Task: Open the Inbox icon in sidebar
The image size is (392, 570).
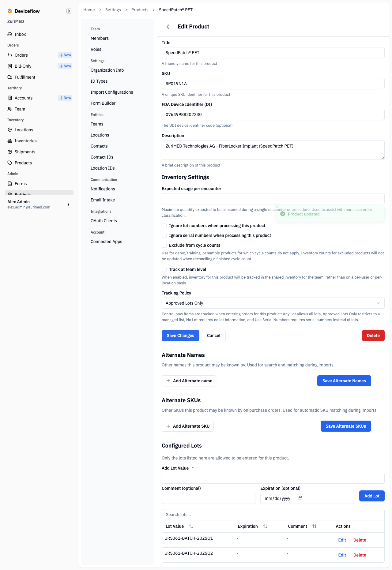Action: [10, 34]
